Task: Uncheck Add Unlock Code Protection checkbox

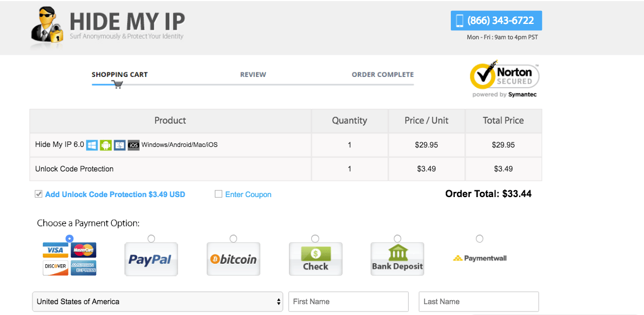Action: [39, 194]
